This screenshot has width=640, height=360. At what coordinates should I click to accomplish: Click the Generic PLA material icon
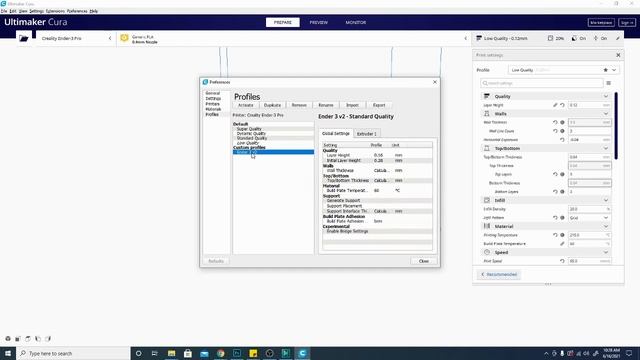124,38
